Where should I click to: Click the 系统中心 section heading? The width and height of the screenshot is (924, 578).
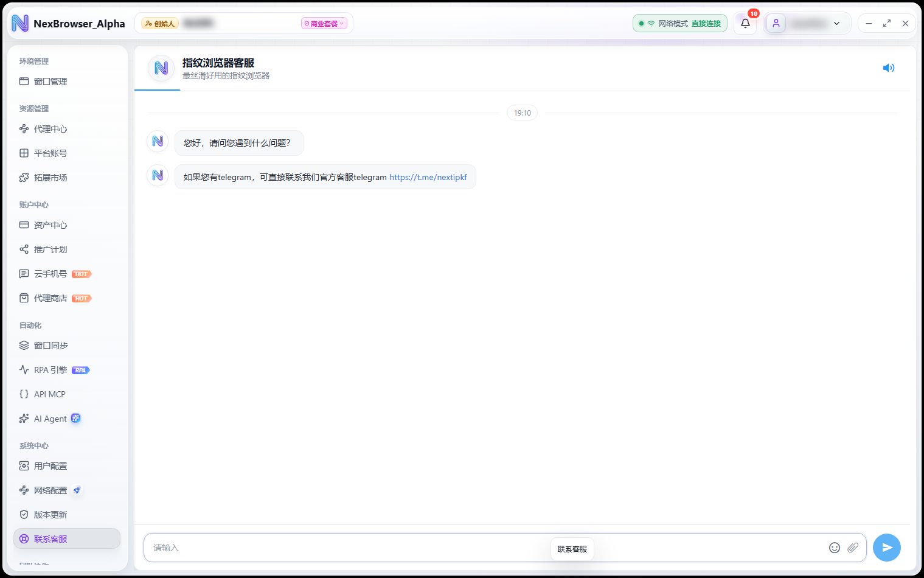point(34,446)
